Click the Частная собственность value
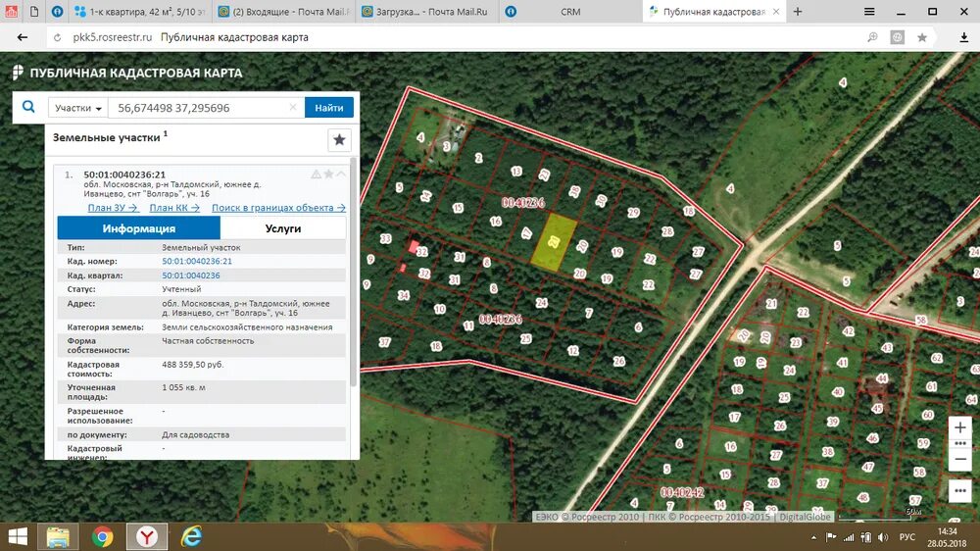The image size is (980, 551). click(208, 341)
